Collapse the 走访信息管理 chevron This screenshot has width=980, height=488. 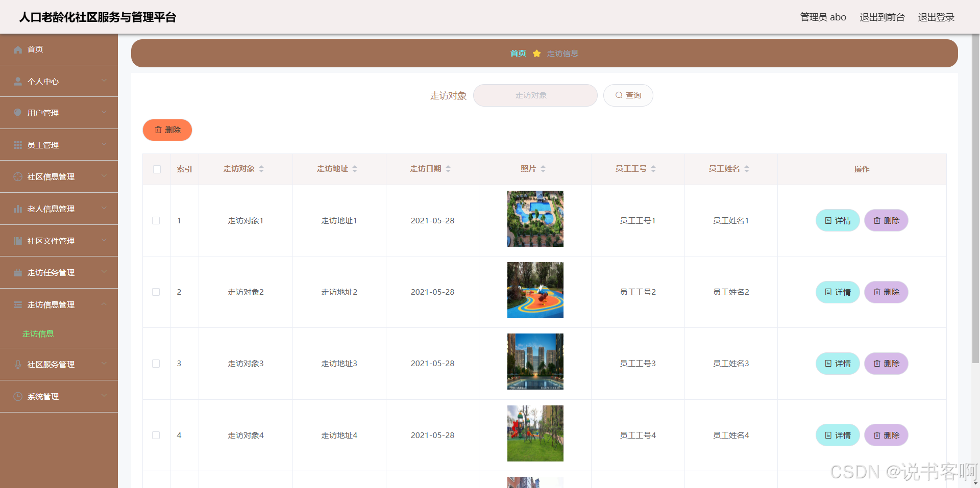(x=104, y=304)
